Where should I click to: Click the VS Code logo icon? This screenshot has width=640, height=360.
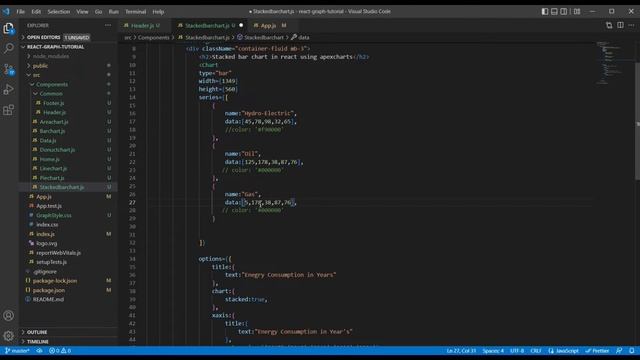click(6, 11)
